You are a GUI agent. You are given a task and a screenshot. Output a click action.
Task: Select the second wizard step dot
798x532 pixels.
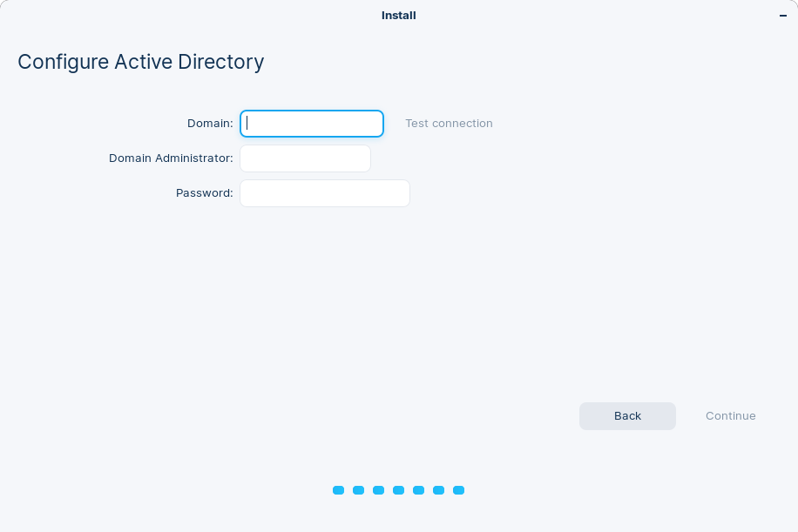(358, 490)
